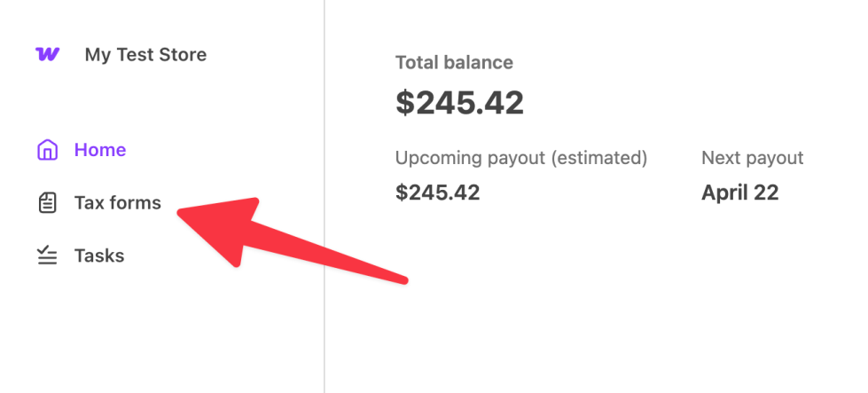
Task: Click the Upcoming payout label text
Action: pos(469,158)
